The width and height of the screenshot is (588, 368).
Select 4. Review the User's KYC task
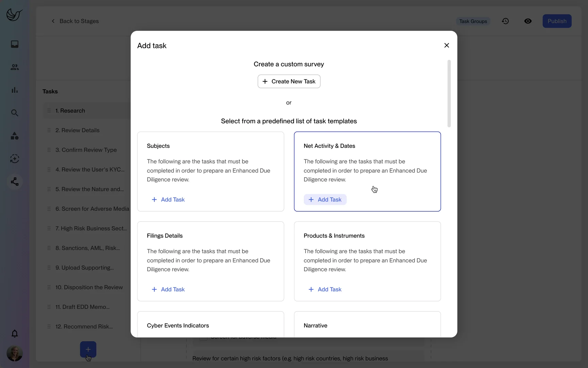coord(87,169)
